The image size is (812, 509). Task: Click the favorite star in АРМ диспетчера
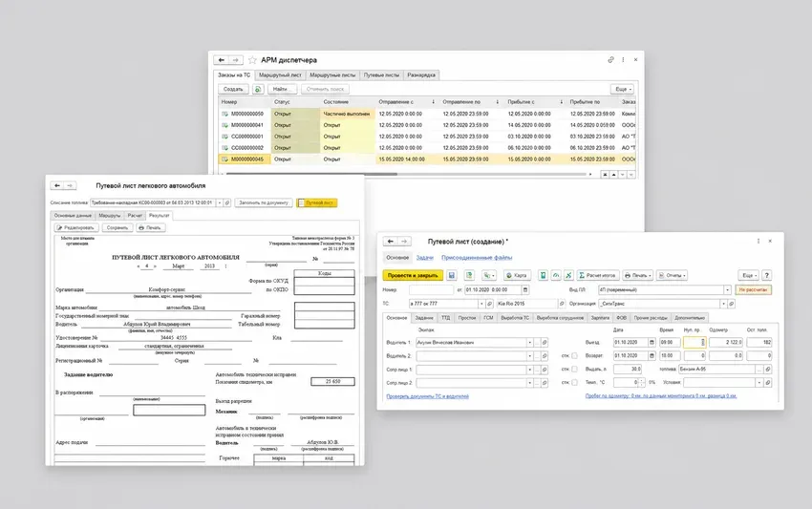[x=252, y=60]
